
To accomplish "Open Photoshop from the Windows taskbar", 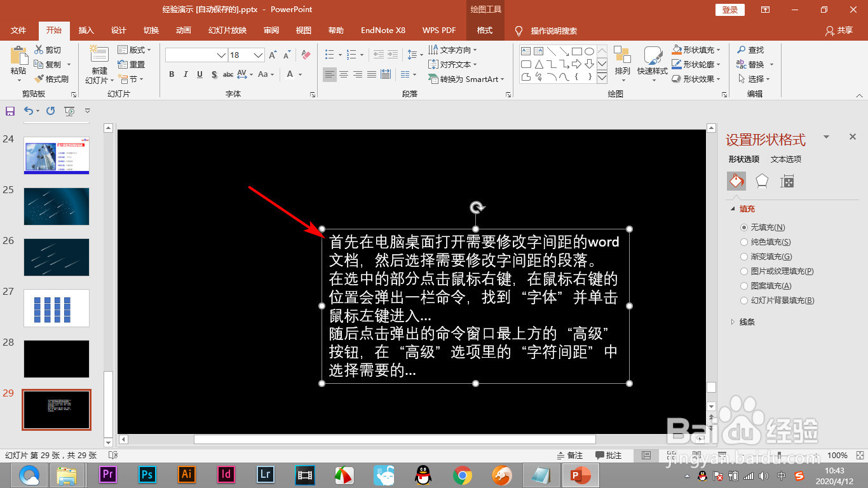I will [147, 474].
